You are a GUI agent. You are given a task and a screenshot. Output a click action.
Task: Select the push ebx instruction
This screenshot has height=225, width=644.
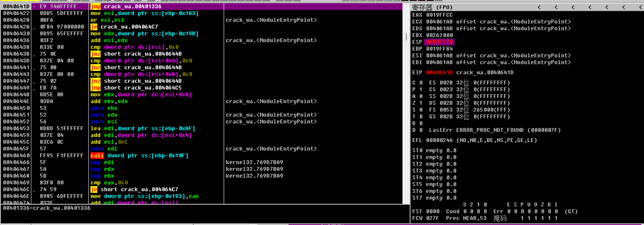coord(104,108)
